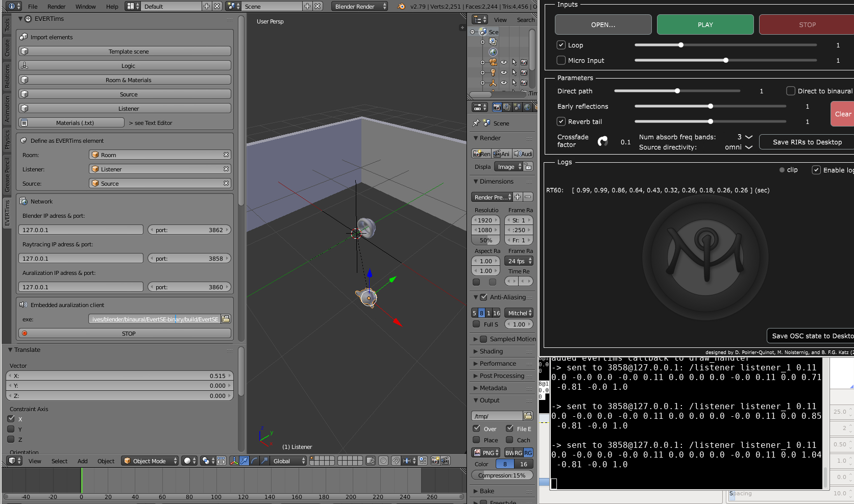The image size is (854, 504).
Task: Adjust the Early reflections slider
Action: [x=710, y=106]
